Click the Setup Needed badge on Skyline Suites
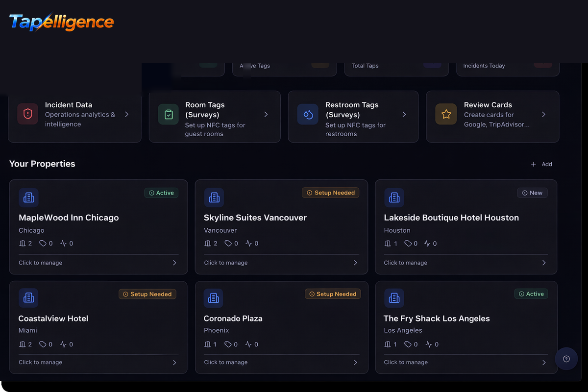Image resolution: width=588 pixels, height=392 pixels. [x=331, y=193]
